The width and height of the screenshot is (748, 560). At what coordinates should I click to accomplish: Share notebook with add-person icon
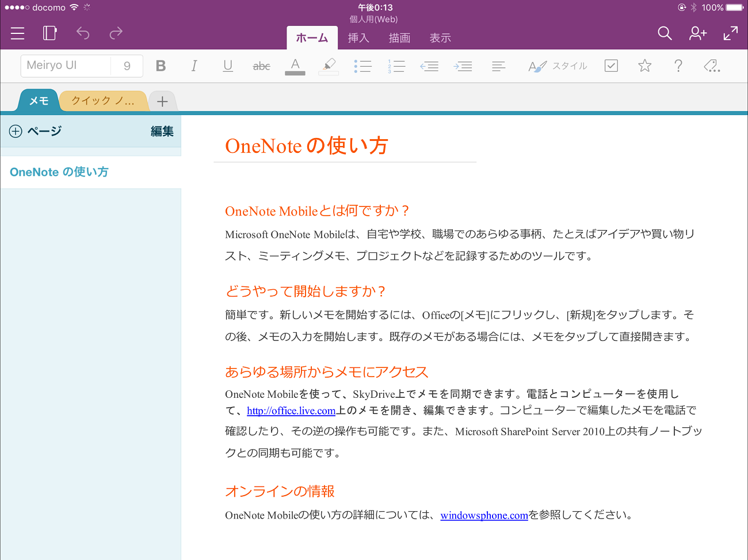click(698, 33)
